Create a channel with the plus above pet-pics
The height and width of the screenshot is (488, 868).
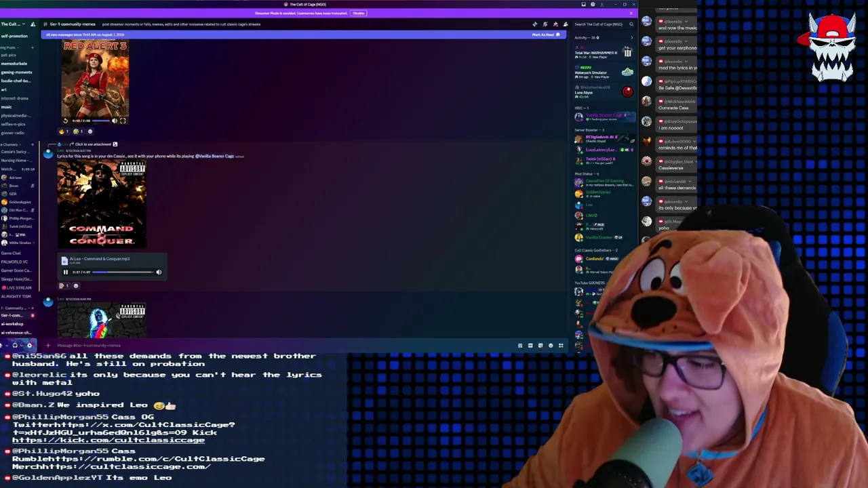pyautogui.click(x=33, y=47)
